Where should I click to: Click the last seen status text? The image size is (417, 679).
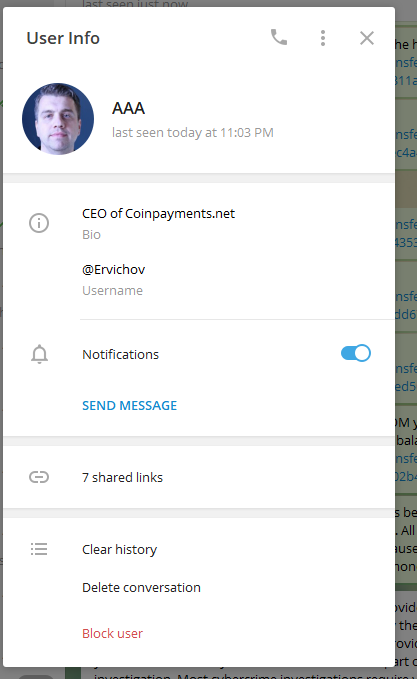[x=193, y=133]
